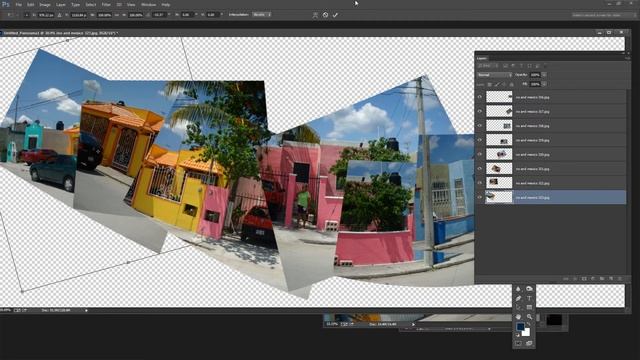Select the Zoom tool in the toolbox
640x360 pixels.
pos(529,317)
